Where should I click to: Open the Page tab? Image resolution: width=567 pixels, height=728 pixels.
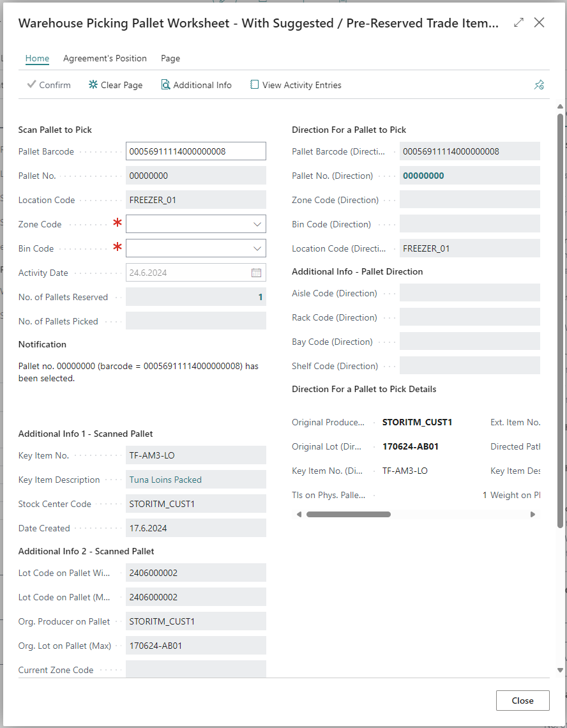(170, 58)
